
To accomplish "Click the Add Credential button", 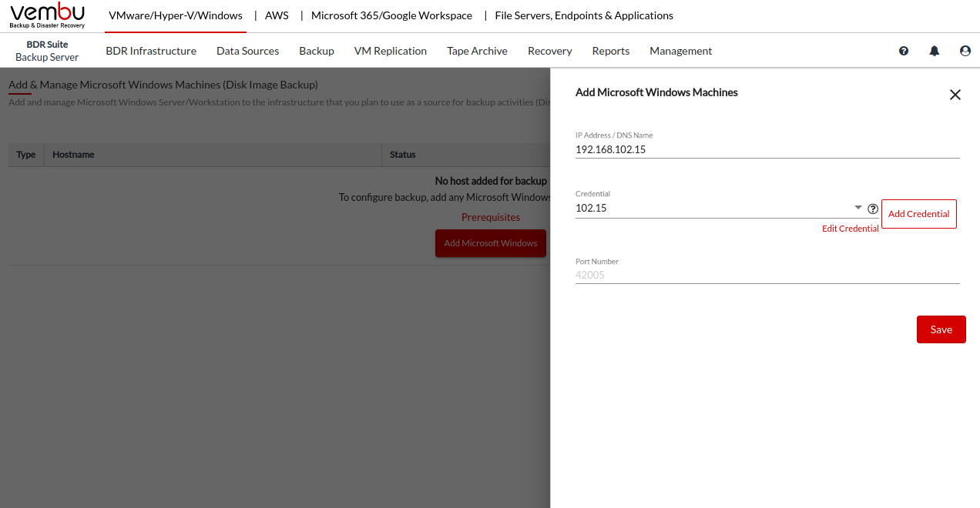I will pyautogui.click(x=918, y=214).
